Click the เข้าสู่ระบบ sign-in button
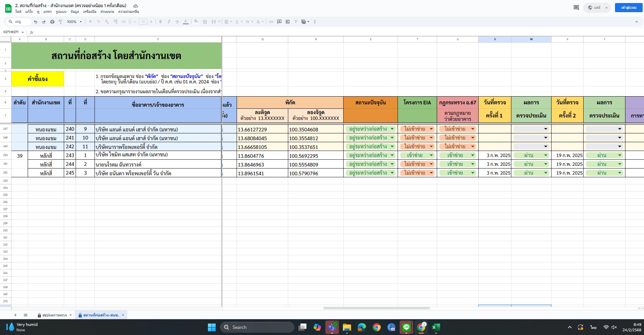The width and height of the screenshot is (644, 335). (628, 7)
